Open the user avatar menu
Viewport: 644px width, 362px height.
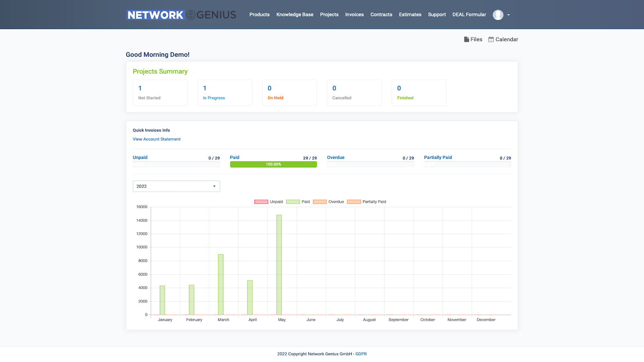point(498,15)
